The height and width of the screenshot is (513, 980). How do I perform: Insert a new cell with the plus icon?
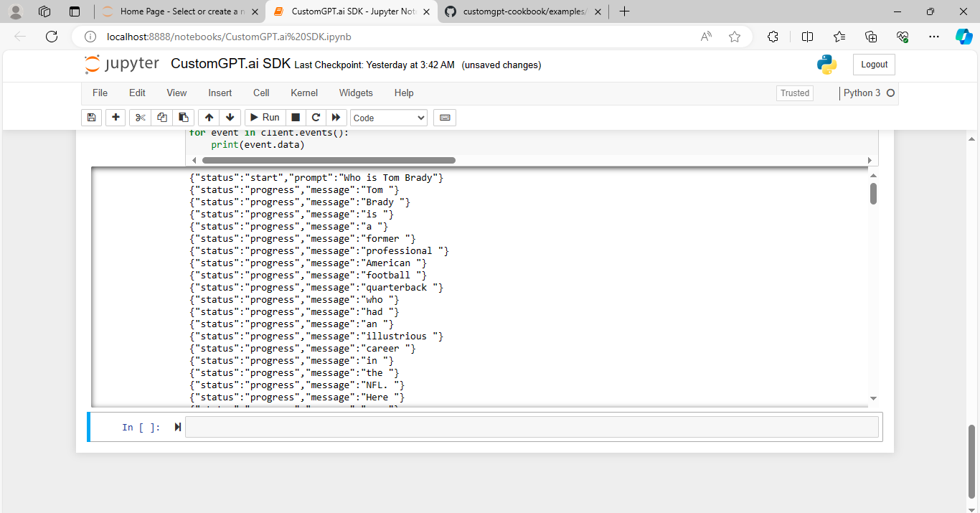116,117
